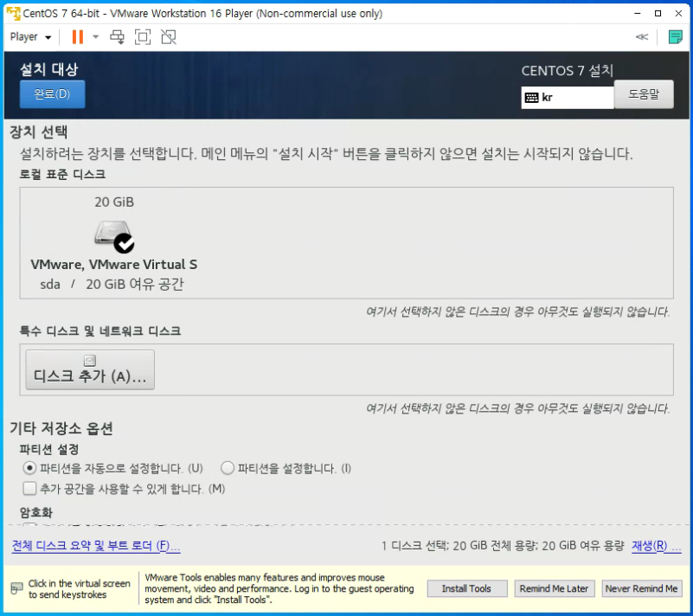693x616 pixels.
Task: Click the 도움말 help button
Action: [644, 93]
